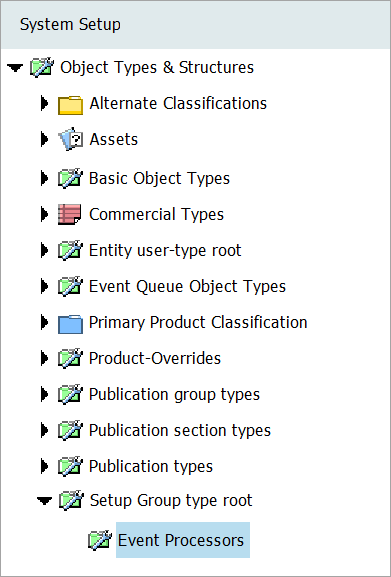Click the System Setup panel header
The width and height of the screenshot is (391, 577).
[x=195, y=25]
